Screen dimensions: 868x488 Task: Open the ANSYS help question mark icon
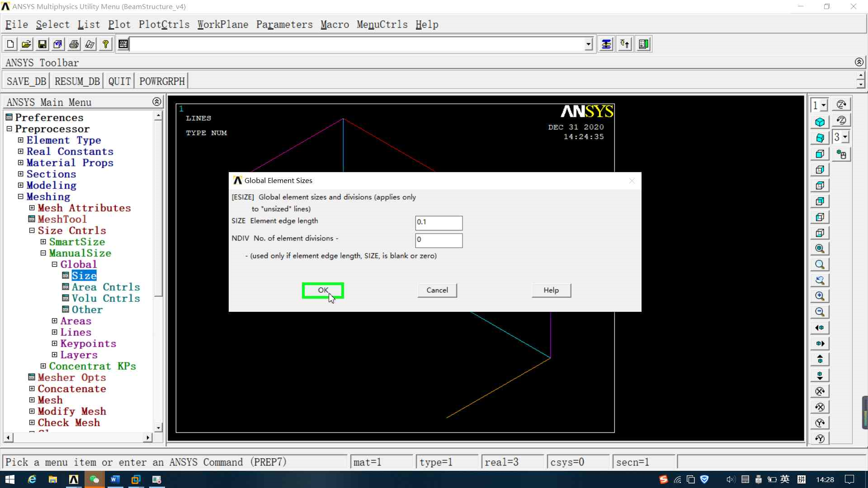point(105,44)
